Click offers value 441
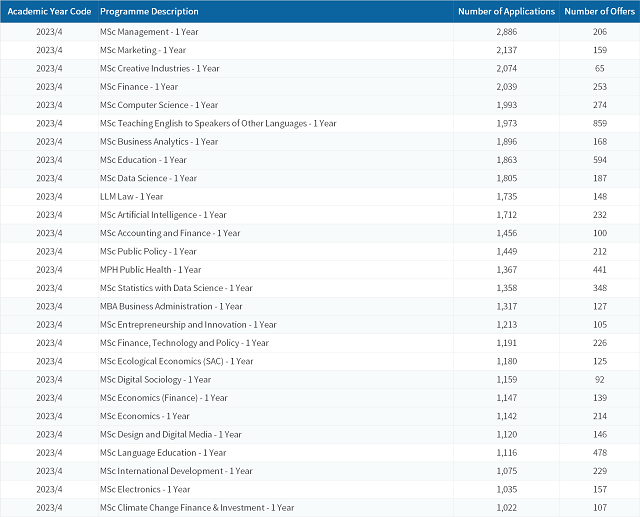The height and width of the screenshot is (517, 640). click(x=600, y=270)
